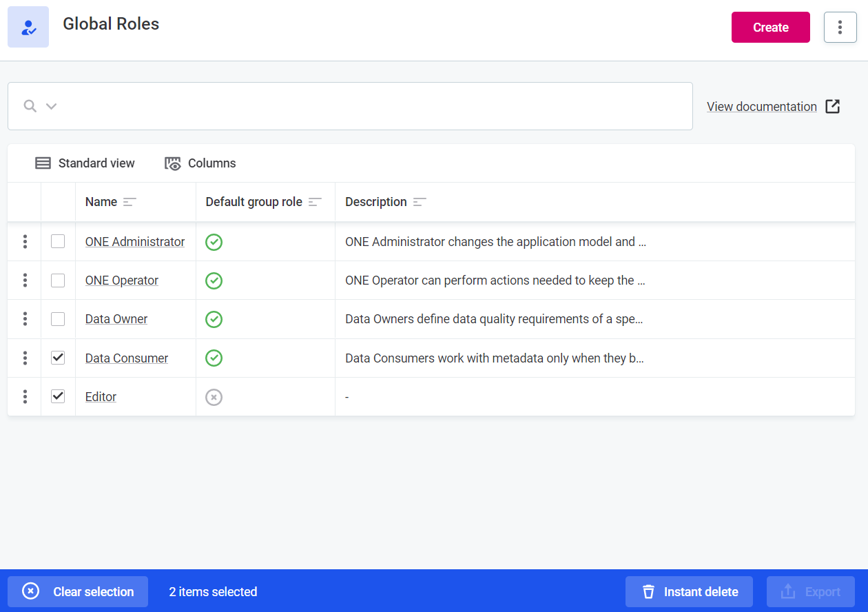Clear the current selection of items
868x612 pixels.
point(77,591)
